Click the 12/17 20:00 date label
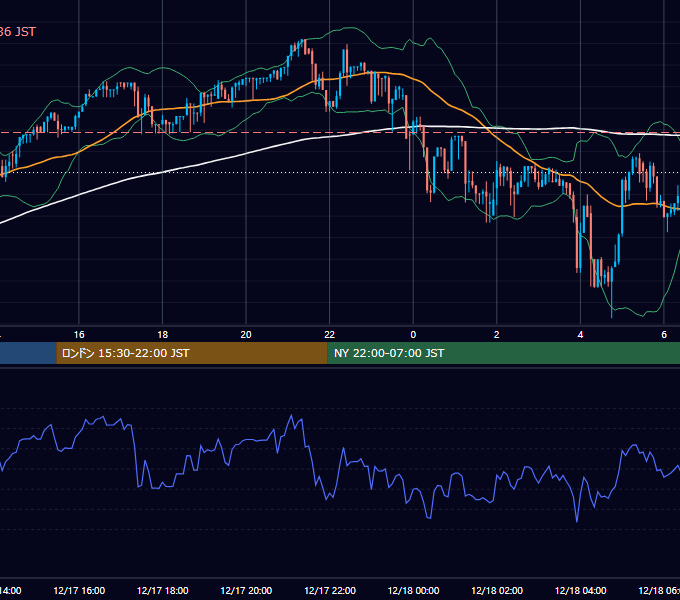 click(246, 591)
